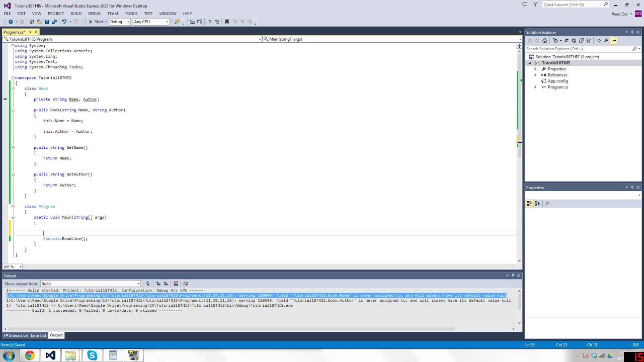This screenshot has height=362, width=644.
Task: Start debugging with the green Start button
Action: pyautogui.click(x=96, y=22)
